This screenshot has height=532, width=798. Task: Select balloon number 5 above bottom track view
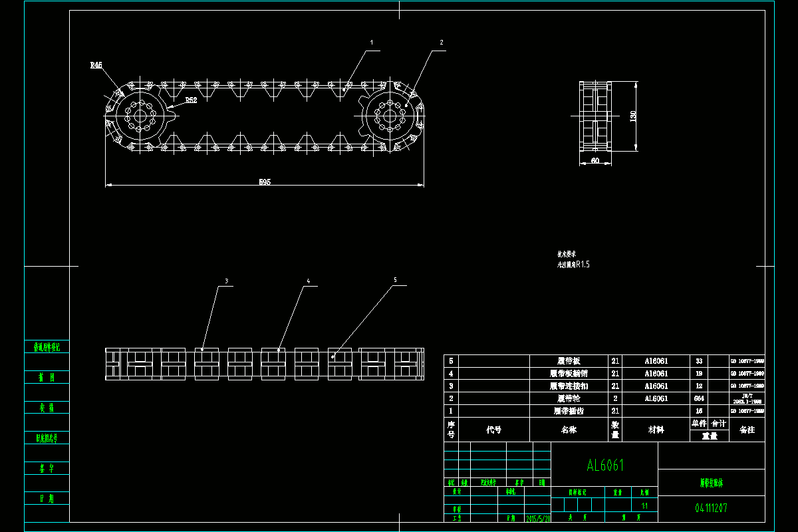(395, 280)
